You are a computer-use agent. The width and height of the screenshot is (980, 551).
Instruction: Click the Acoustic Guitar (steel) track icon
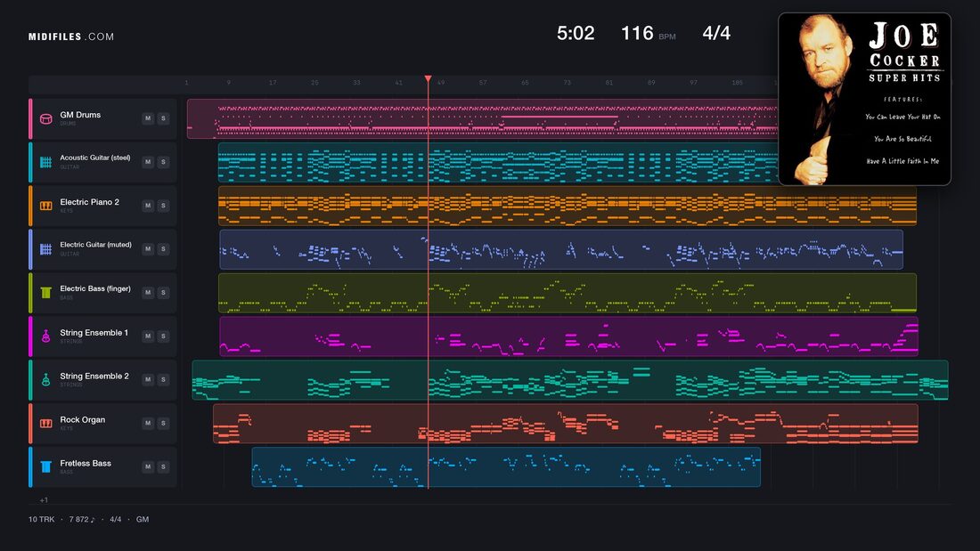45,162
